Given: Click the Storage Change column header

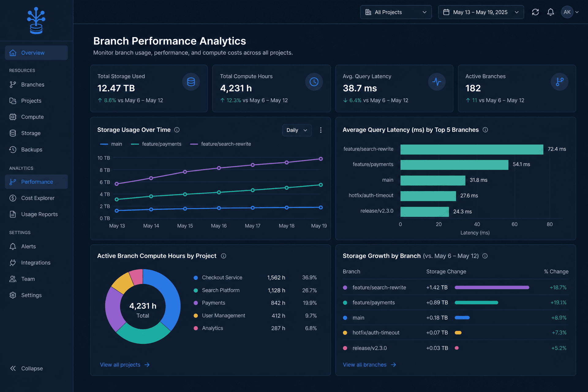Looking at the screenshot, I should pyautogui.click(x=446, y=272).
